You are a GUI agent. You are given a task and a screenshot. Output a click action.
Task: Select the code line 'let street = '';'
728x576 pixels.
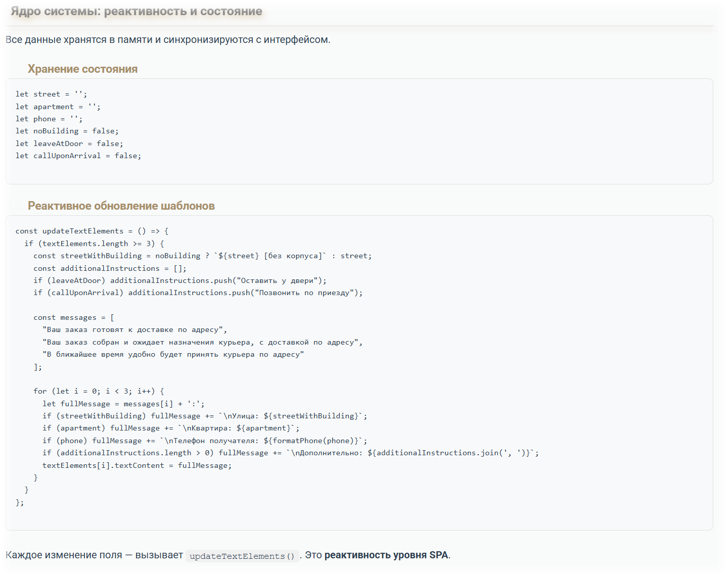pos(51,93)
